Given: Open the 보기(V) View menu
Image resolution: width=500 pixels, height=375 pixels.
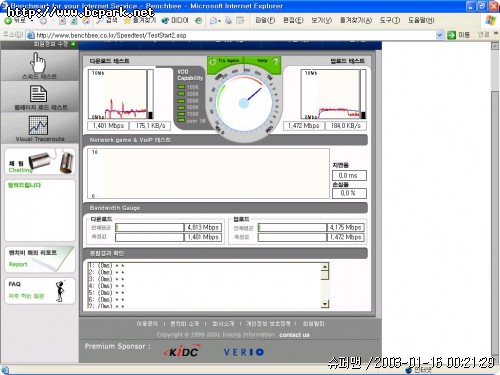Looking at the screenshot, I should [x=321, y=21].
